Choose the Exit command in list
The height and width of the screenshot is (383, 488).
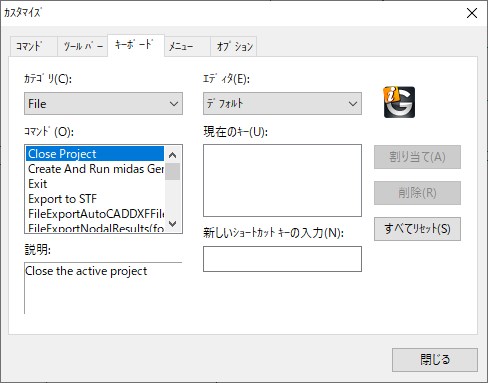coord(95,184)
